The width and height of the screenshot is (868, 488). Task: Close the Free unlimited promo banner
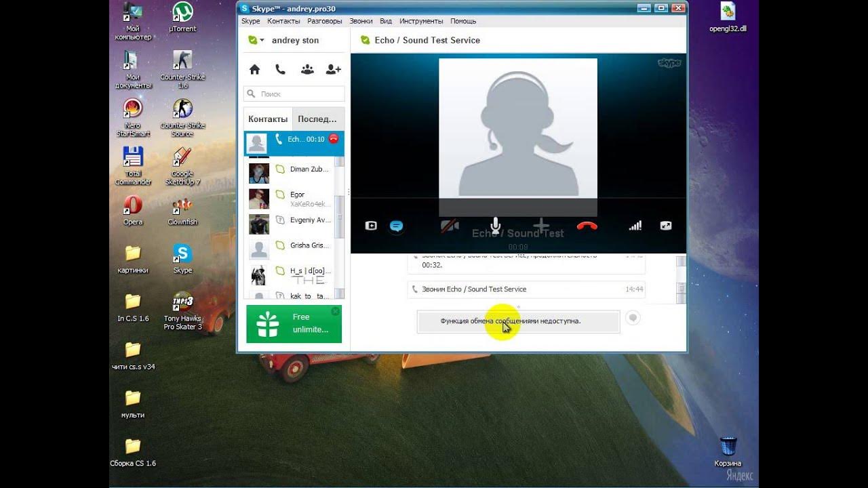coord(335,311)
